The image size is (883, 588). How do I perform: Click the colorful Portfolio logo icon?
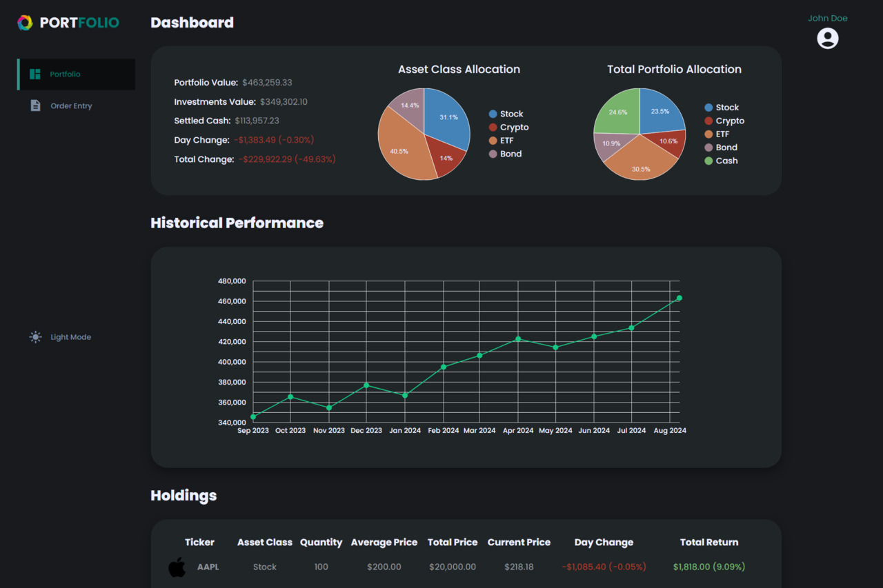[25, 23]
